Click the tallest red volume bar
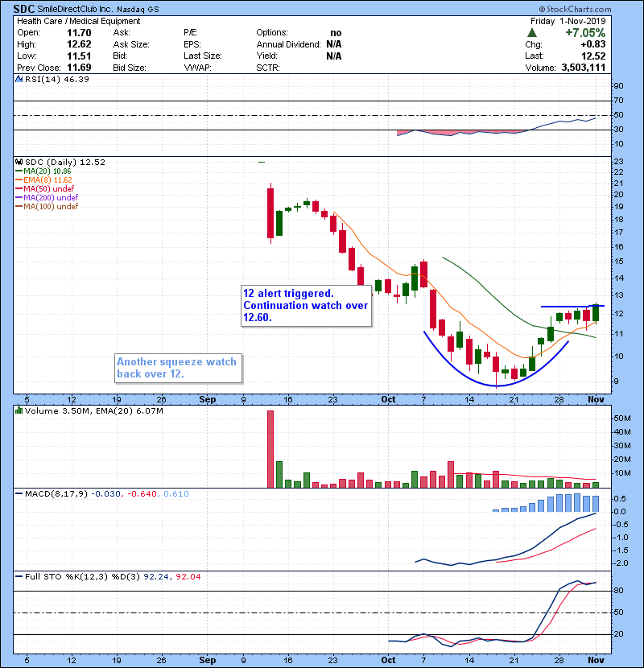 click(x=270, y=449)
